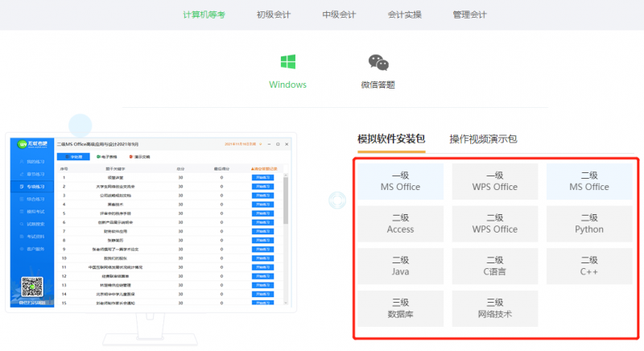Go to the 中级会计 navigation tab
This screenshot has height=351, width=644.
coord(339,14)
